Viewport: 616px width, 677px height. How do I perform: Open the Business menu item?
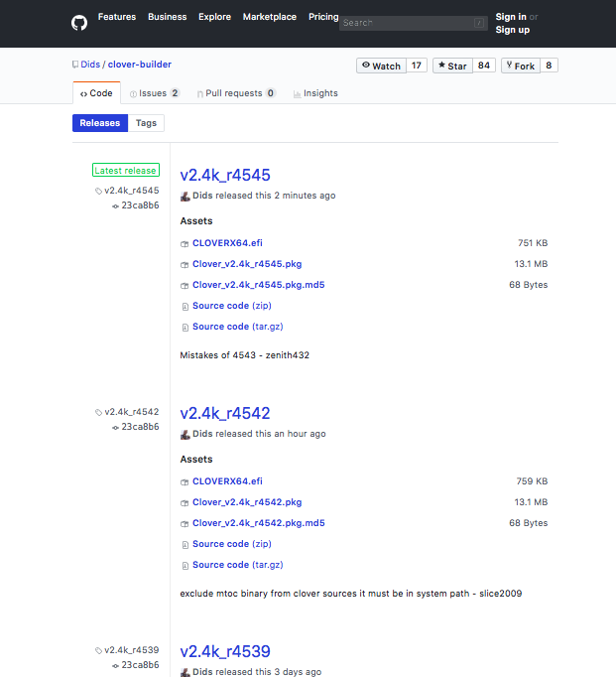(168, 17)
